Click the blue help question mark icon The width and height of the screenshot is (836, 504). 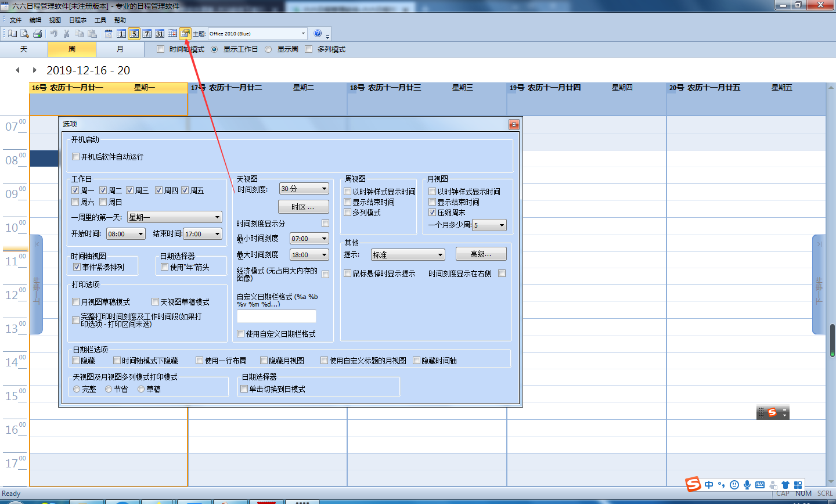click(318, 34)
